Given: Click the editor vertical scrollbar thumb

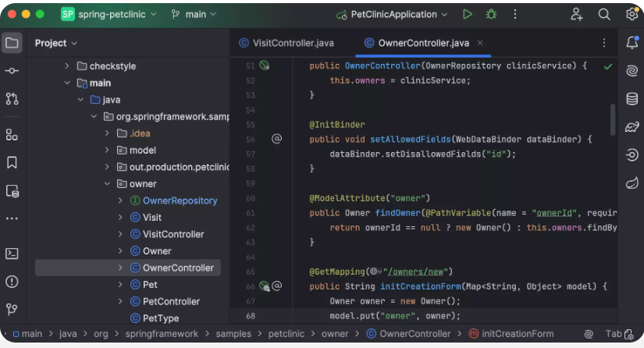Looking at the screenshot, I should (613, 119).
